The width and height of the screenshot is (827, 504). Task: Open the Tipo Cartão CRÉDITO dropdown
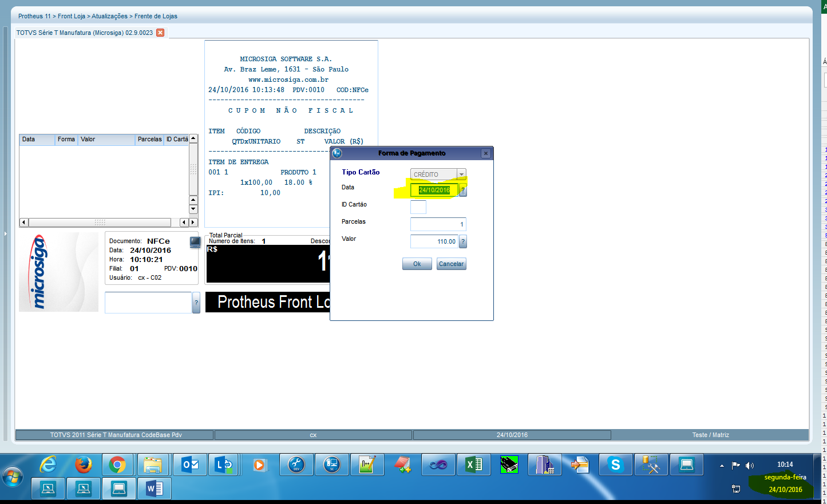coord(461,174)
